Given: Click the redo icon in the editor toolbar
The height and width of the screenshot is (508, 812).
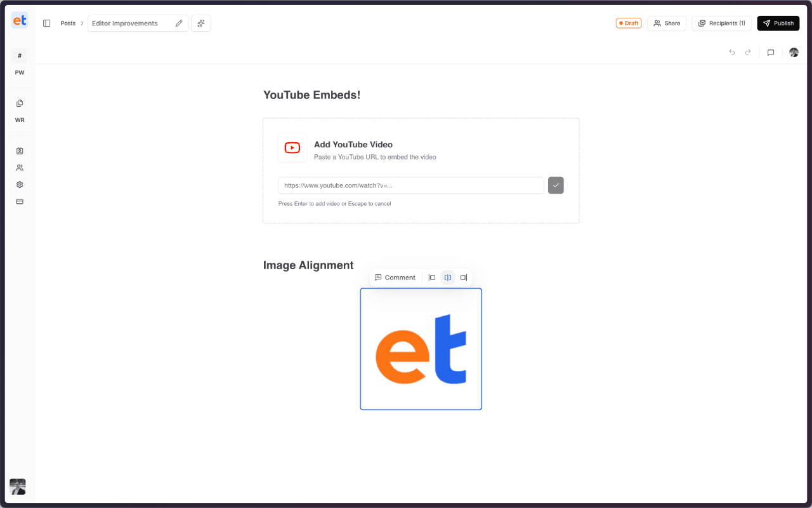Looking at the screenshot, I should [x=748, y=53].
